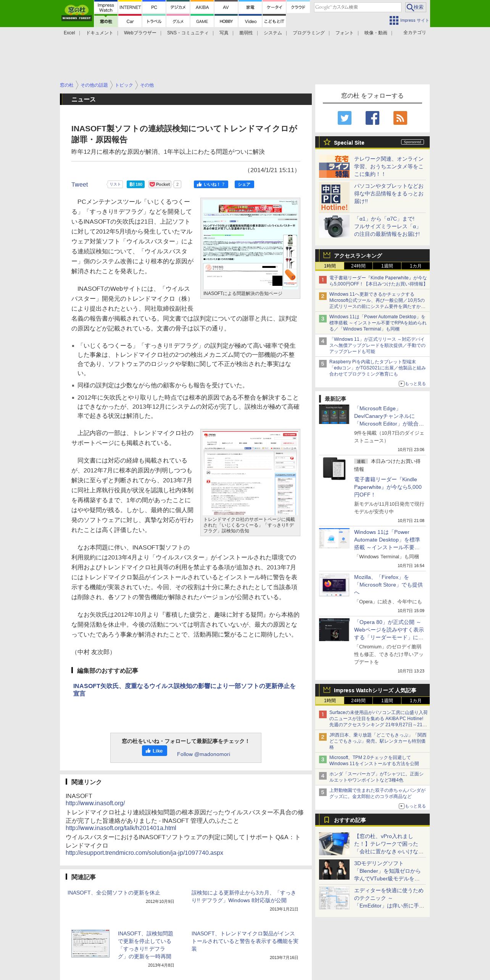Open the Car Watch tab
The width and height of the screenshot is (490, 980).
pyautogui.click(x=130, y=21)
